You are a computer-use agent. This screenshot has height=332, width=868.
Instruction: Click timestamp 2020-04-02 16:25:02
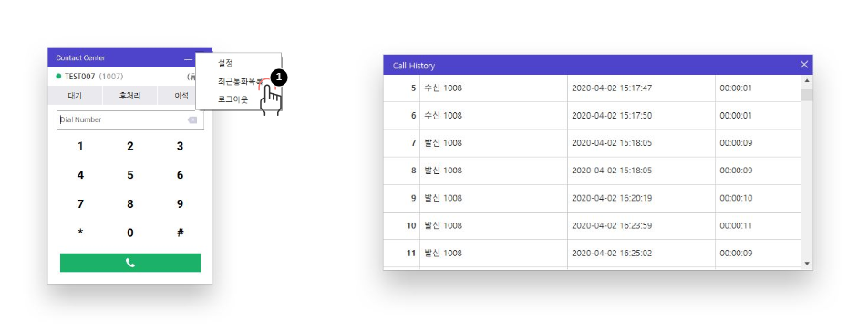(612, 254)
